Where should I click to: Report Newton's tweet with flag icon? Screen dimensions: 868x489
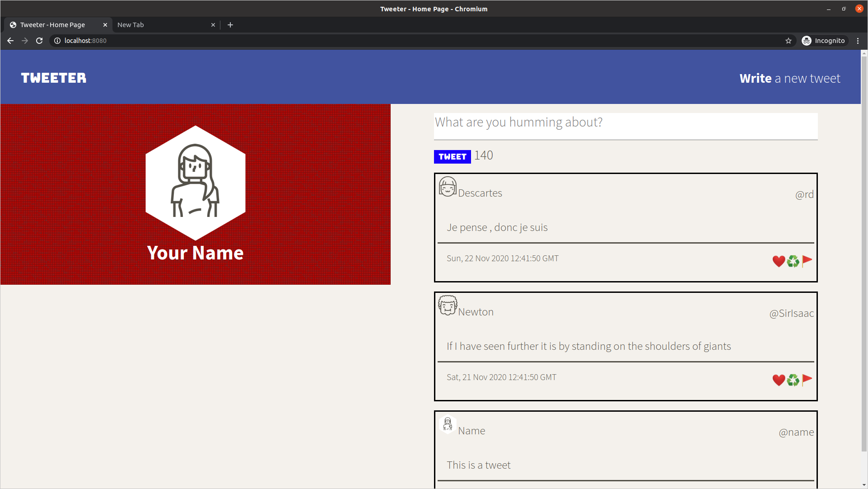tap(807, 380)
